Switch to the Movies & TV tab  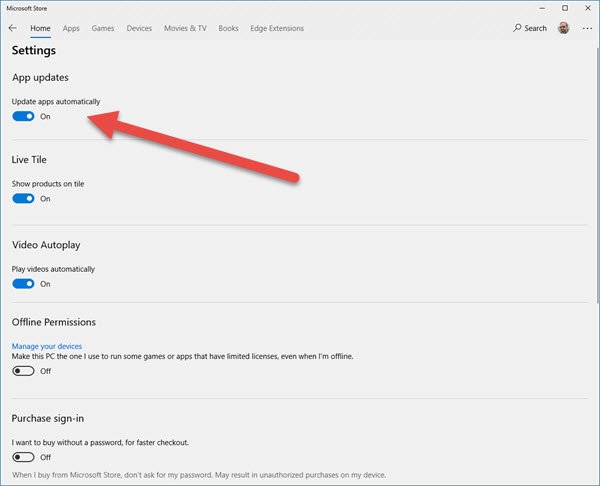click(x=185, y=28)
